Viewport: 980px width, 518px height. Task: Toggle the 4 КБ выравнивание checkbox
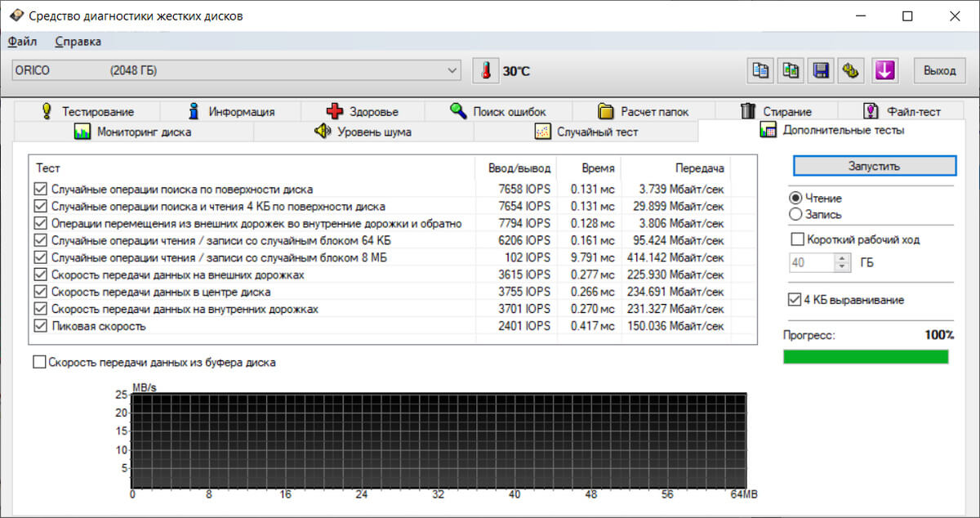pos(794,300)
